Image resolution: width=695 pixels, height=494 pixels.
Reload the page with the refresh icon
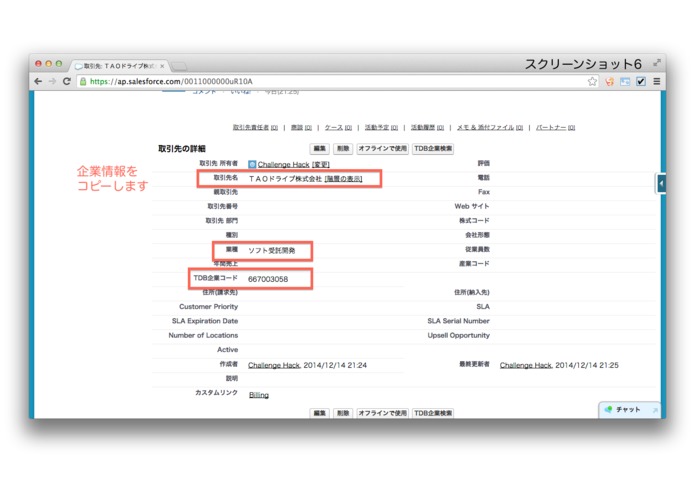[66, 82]
